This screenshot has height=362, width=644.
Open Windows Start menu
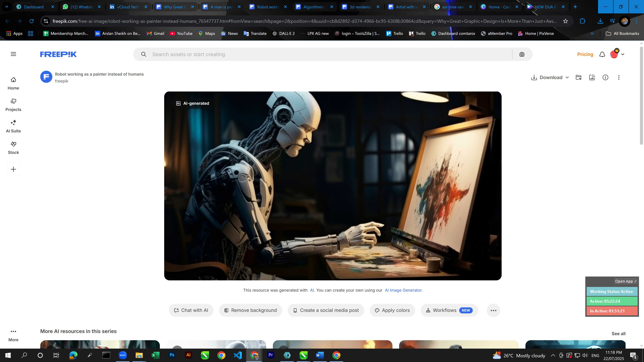(8, 355)
